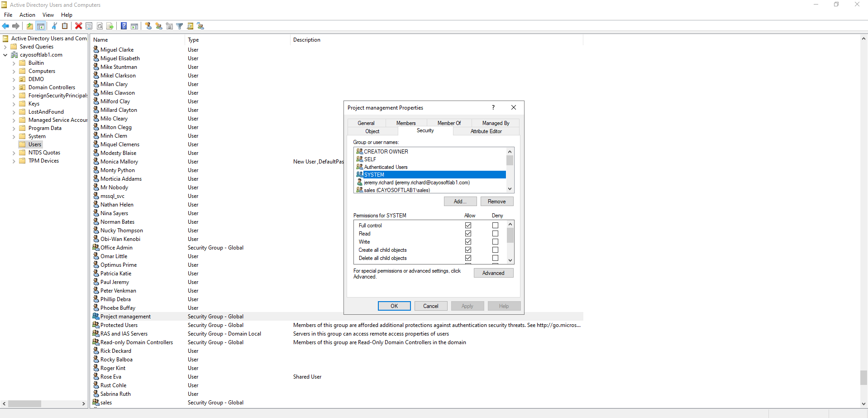Expand the Domain Controllers tree node

pos(14,88)
